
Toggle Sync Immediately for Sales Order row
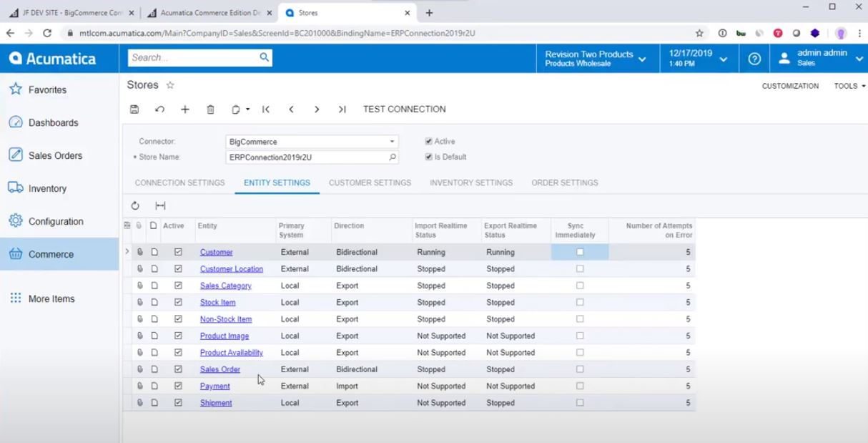(x=580, y=369)
